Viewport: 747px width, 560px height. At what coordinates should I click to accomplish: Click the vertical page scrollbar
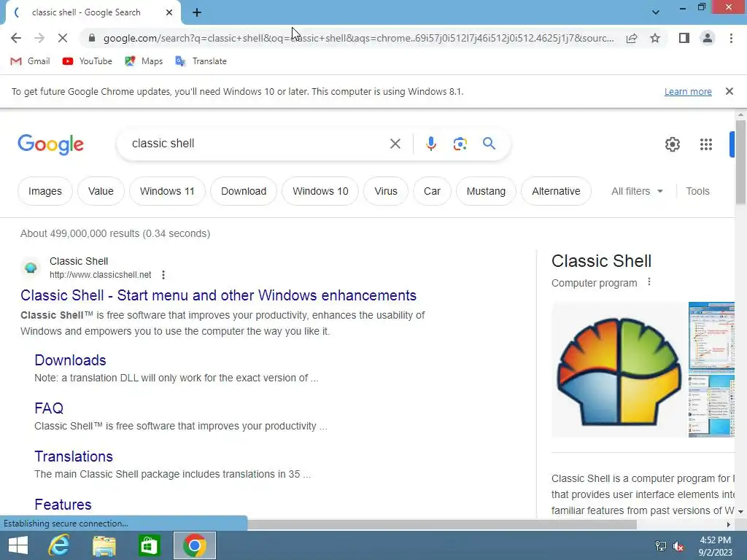tap(740, 163)
